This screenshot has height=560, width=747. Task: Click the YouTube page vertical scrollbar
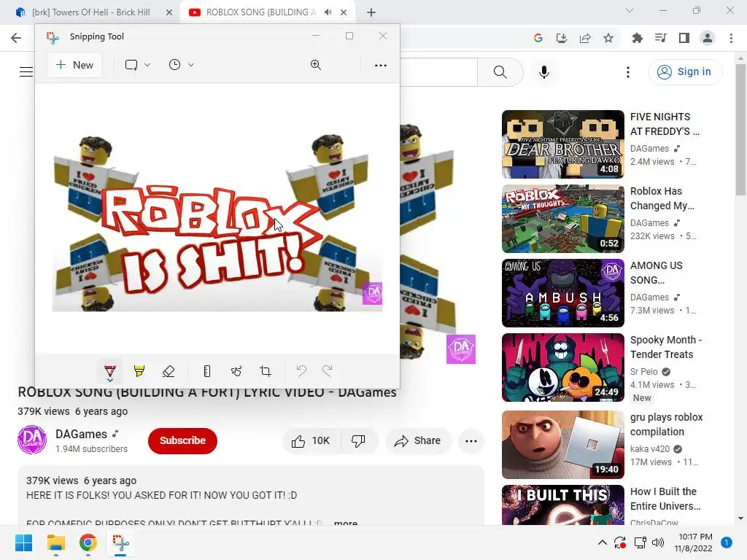tap(740, 130)
